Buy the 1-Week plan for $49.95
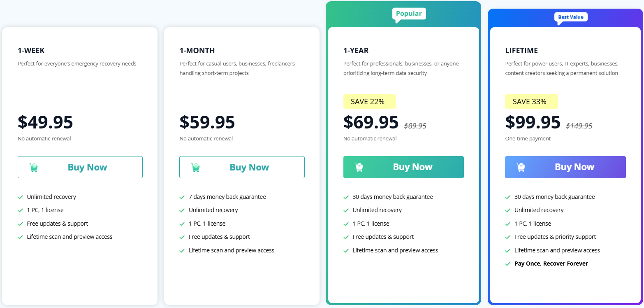644x308 pixels. [x=80, y=167]
